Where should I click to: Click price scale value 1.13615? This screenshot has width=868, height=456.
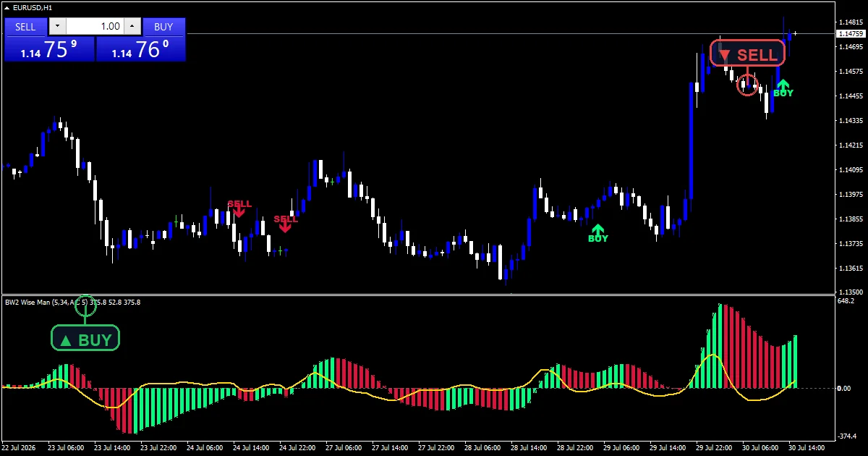(850, 268)
